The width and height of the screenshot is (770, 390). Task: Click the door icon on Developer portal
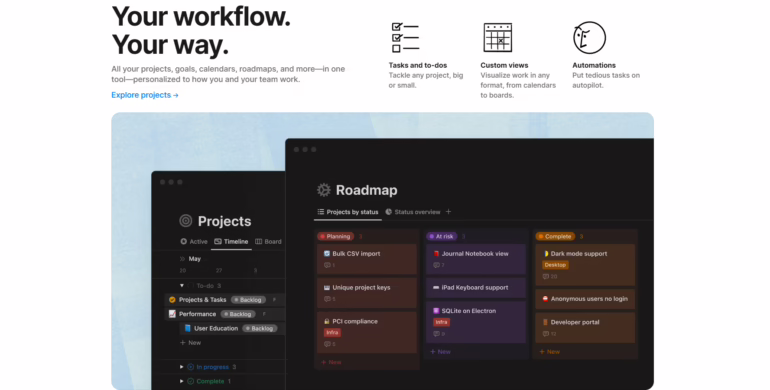pos(545,322)
